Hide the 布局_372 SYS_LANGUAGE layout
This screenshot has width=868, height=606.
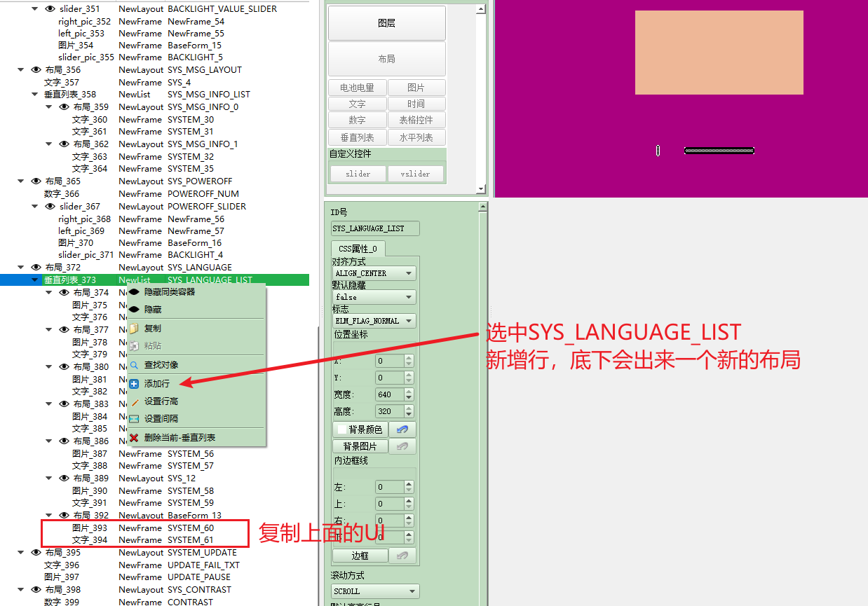(36, 268)
